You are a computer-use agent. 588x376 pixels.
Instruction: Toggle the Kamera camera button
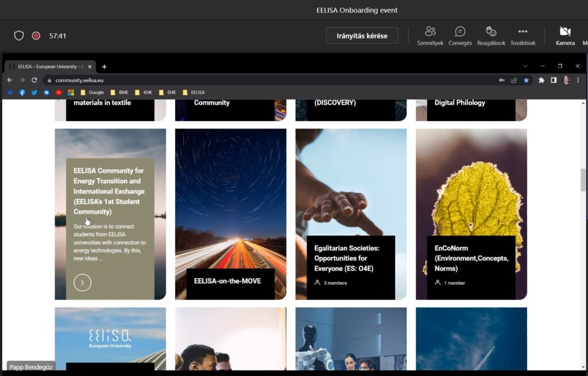click(565, 36)
